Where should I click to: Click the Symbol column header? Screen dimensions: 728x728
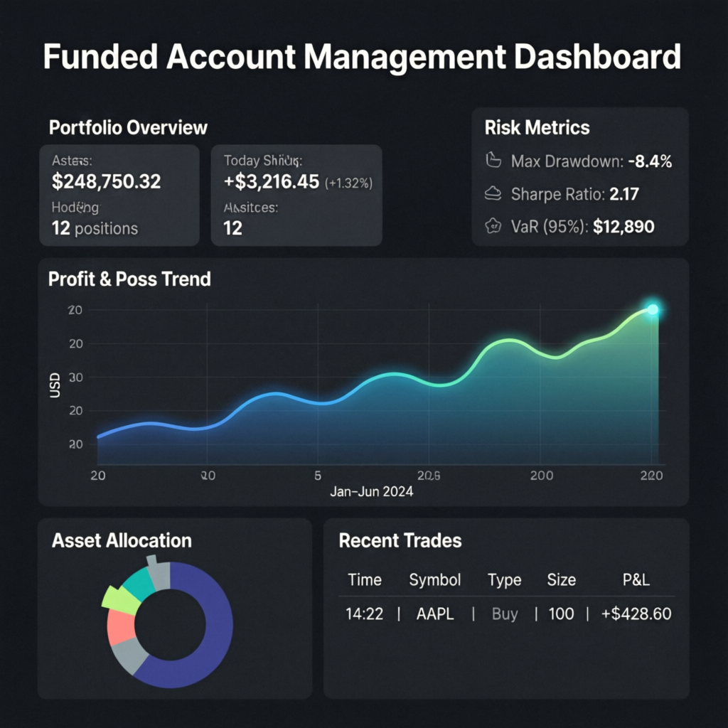pos(435,580)
